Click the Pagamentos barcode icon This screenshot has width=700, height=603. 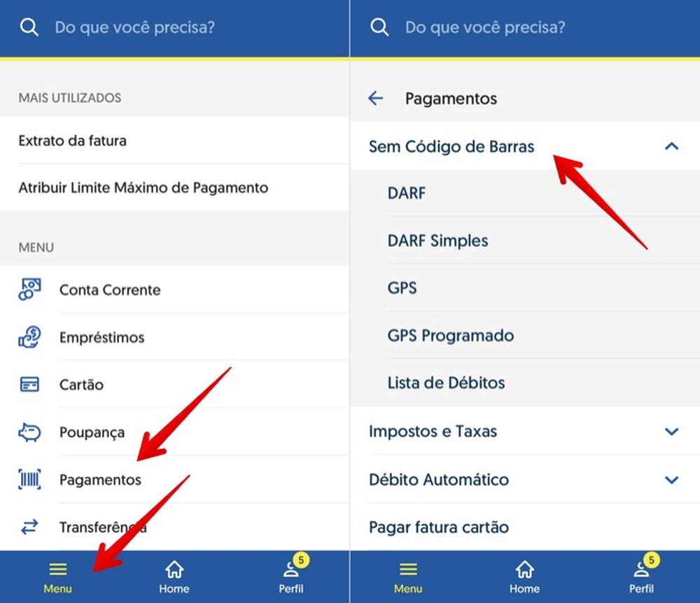pyautogui.click(x=28, y=480)
